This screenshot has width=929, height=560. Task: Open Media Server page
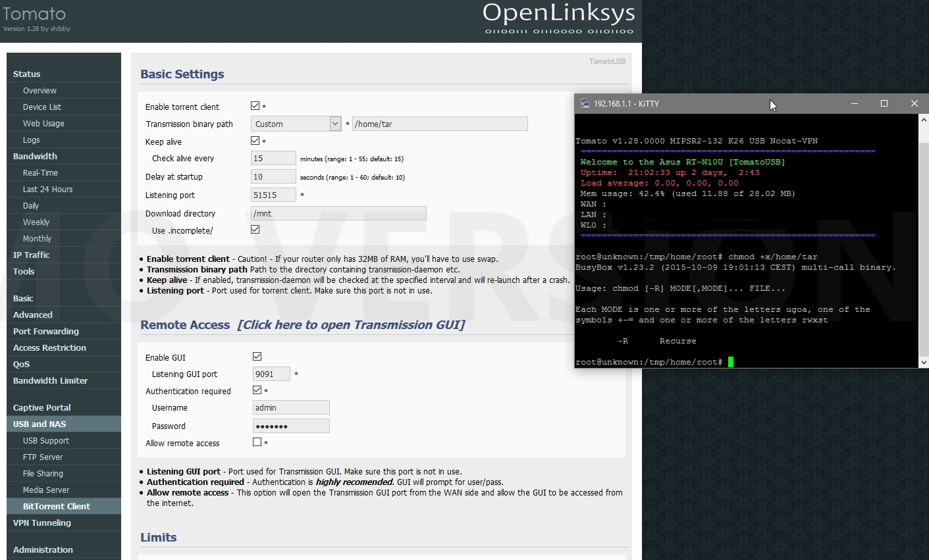pyautogui.click(x=64, y=490)
